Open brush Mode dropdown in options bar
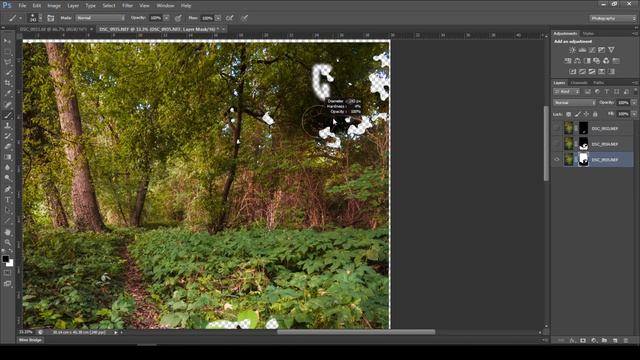The height and width of the screenshot is (360, 640). [100, 18]
